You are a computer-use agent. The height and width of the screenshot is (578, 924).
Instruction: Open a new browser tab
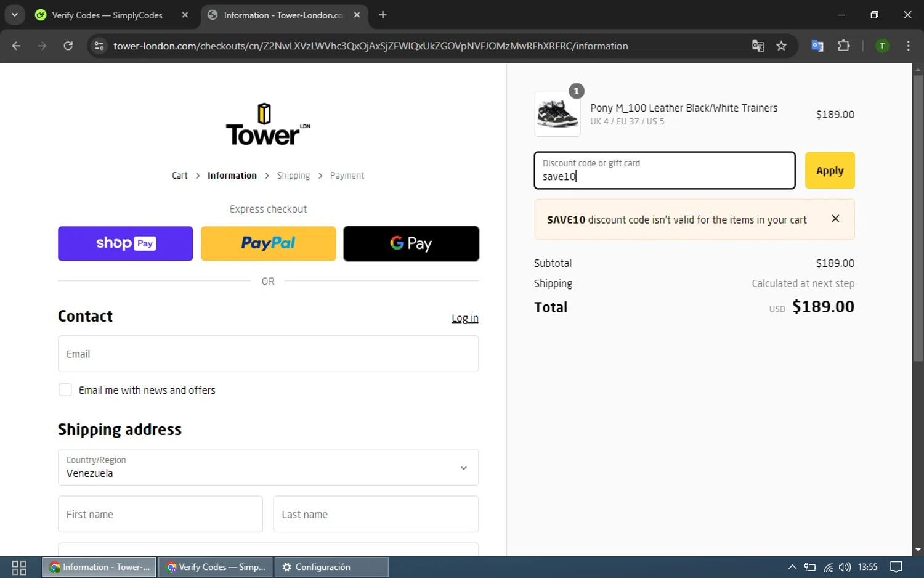click(383, 15)
